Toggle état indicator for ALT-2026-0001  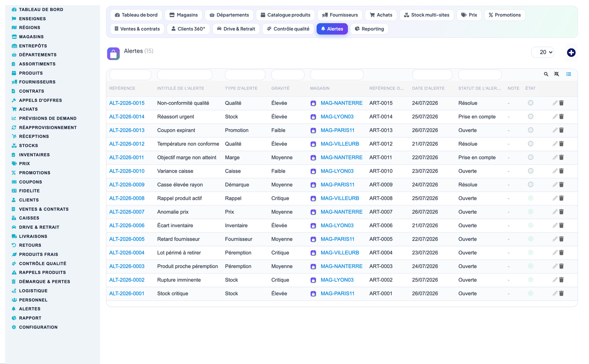click(530, 294)
